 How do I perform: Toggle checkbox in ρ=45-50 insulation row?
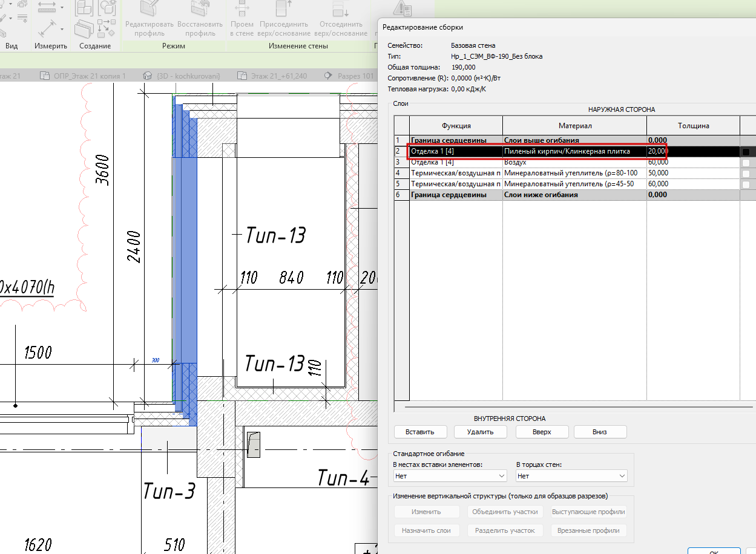click(746, 184)
